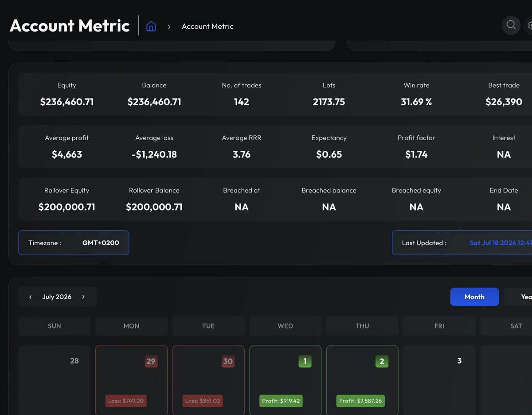Select calendar day 2 with profit
Viewport: 532px width, 415px height.
click(362, 380)
